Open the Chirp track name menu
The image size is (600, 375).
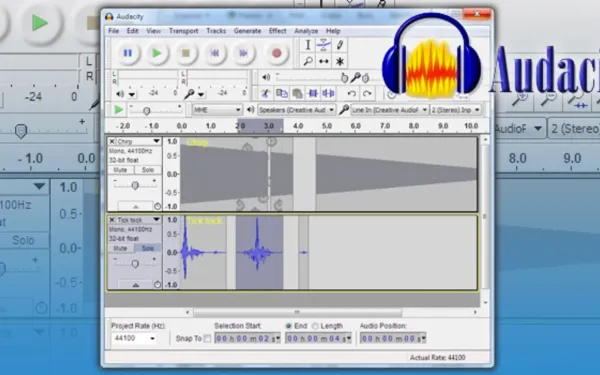(138, 142)
